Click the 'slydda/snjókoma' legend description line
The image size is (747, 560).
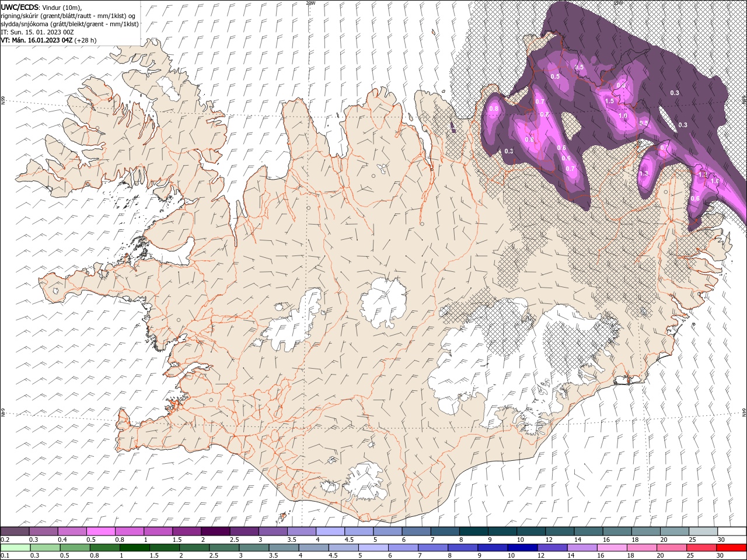pos(70,24)
